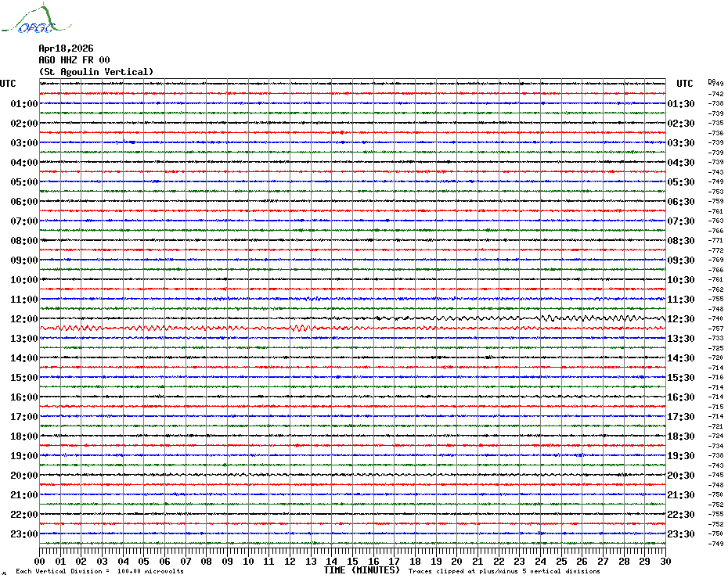Viewport: 728px width, 582px height.
Task: Click the DC offset value -735
Action: 716,123
